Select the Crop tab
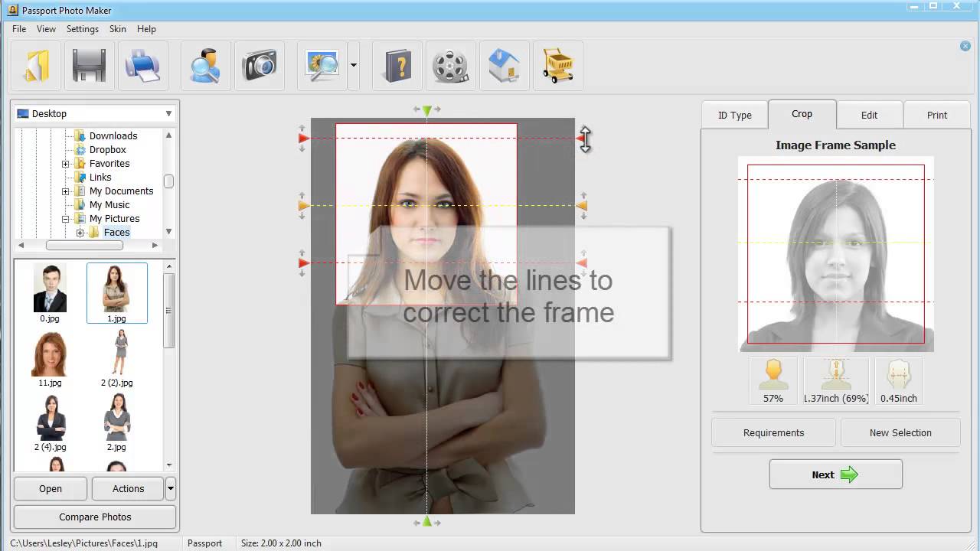The height and width of the screenshot is (551, 980). click(802, 113)
